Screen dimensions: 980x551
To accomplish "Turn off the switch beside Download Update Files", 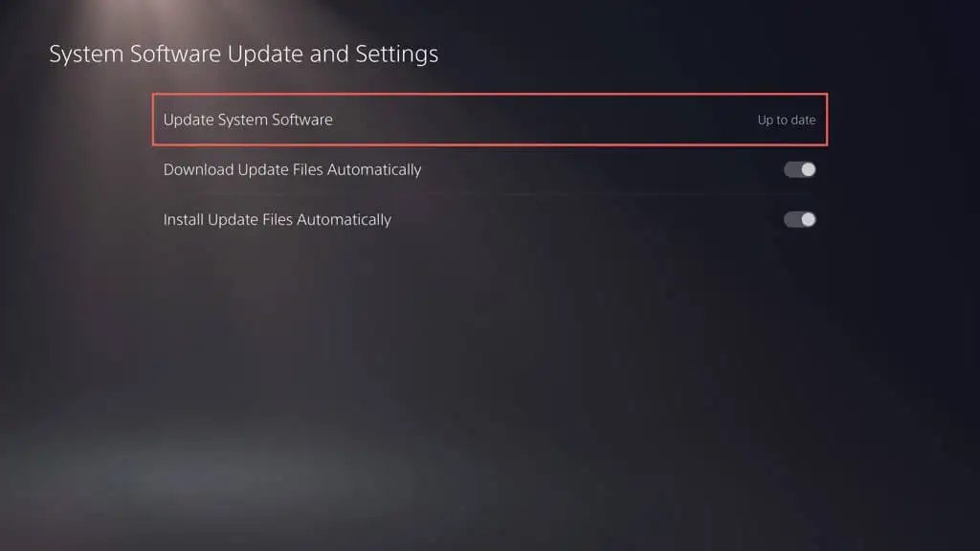I will click(799, 169).
